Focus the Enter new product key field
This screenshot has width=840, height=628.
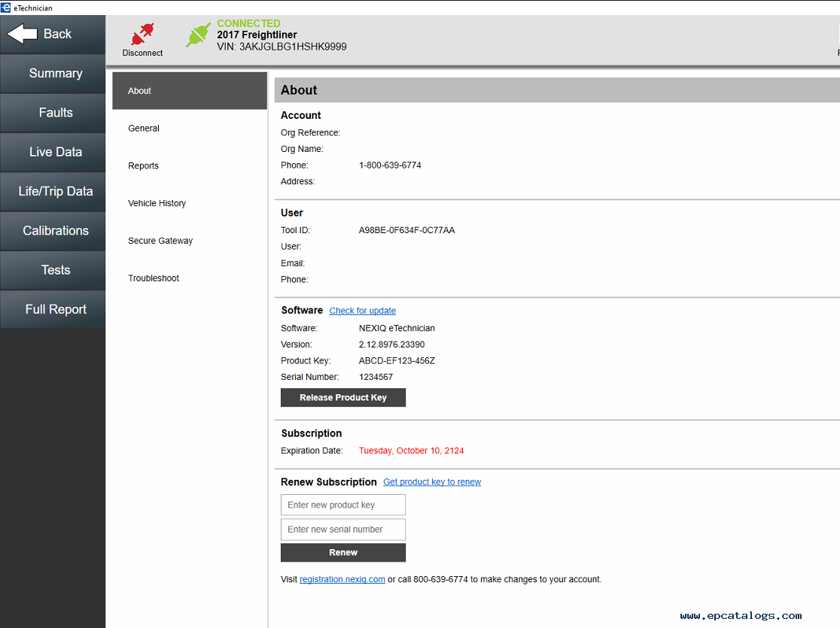(x=343, y=505)
